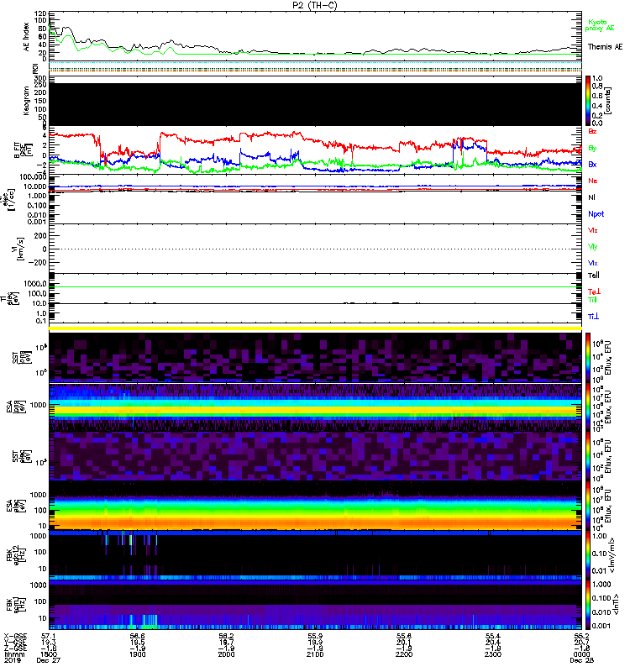Click the "Keogram" axis label

point(26,100)
